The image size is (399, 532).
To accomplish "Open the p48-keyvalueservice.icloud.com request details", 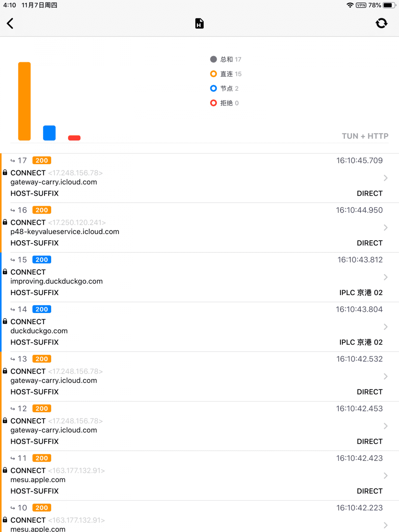I will 386,227.
